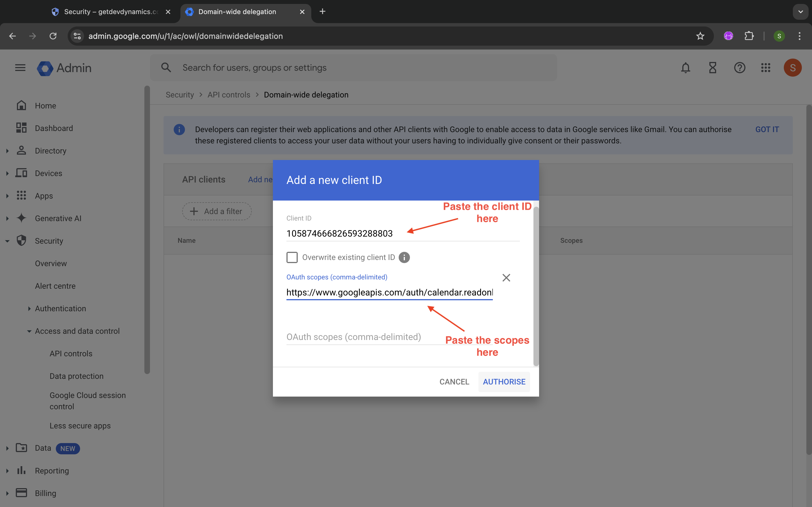Expand the Authentication submenu

29,309
